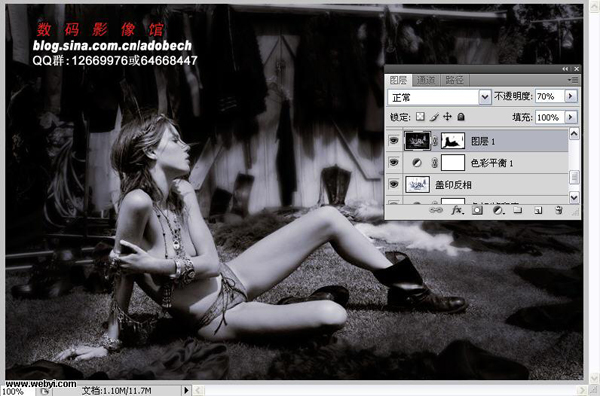Click mask link of 色彩平衡 1
Viewport: 600px width, 396px height.
click(x=434, y=163)
